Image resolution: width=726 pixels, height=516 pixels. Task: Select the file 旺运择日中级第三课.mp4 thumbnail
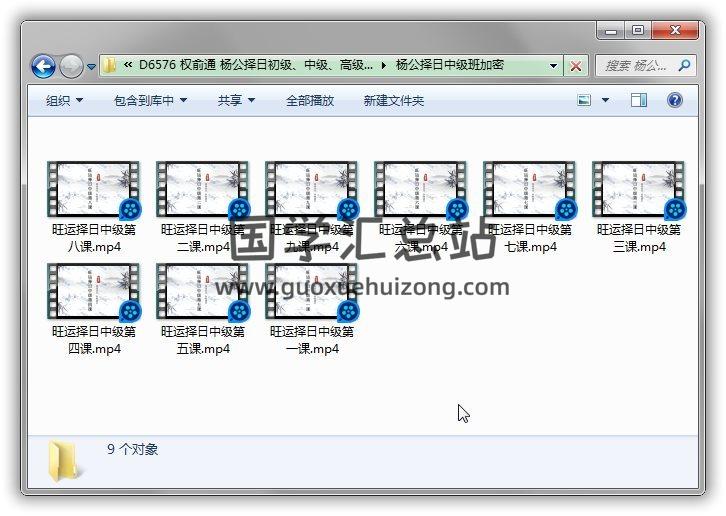638,189
